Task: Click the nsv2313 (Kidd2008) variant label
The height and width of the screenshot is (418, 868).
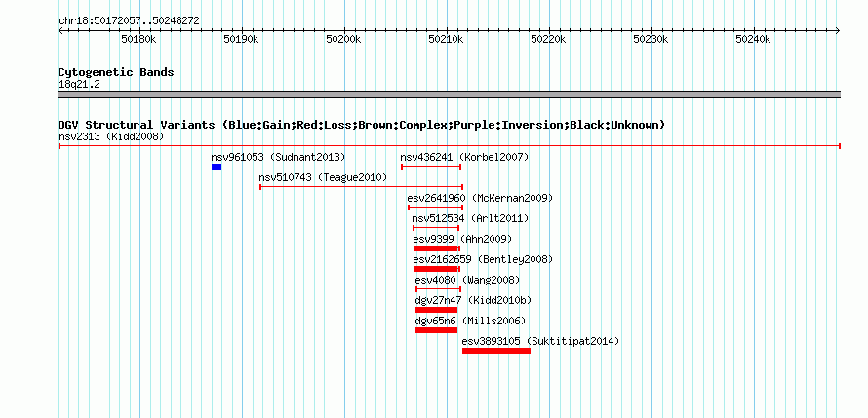Action: (x=111, y=136)
